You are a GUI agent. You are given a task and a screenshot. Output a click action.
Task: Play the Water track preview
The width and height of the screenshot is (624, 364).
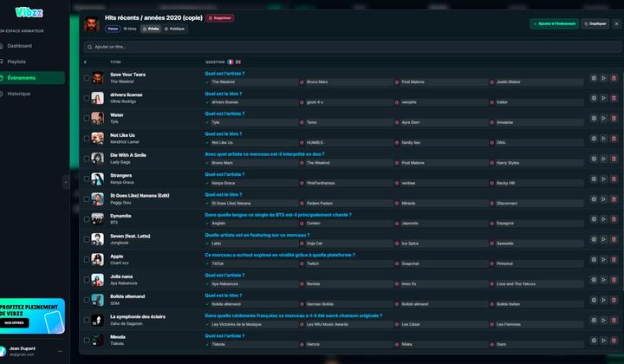coord(603,118)
